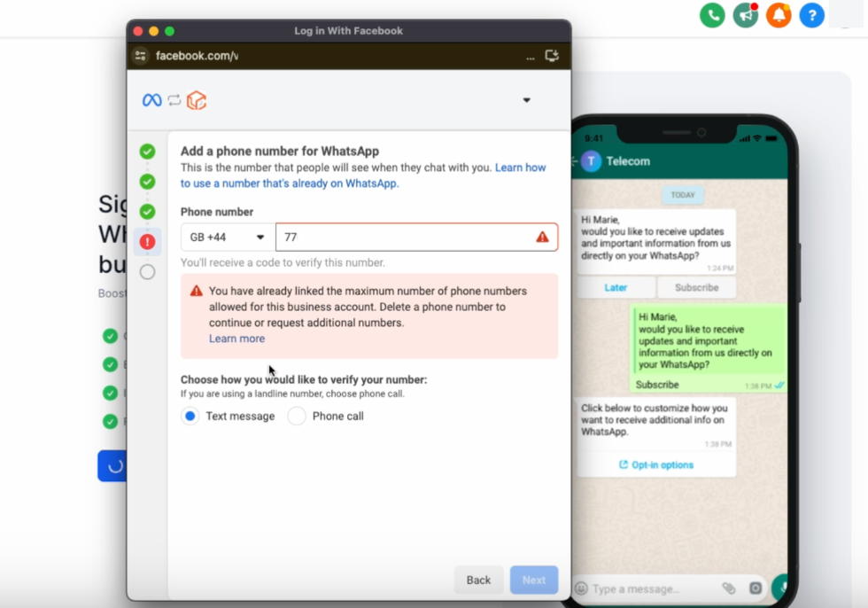Click the 'Add a phone number for WhatsApp' heading

tap(280, 152)
